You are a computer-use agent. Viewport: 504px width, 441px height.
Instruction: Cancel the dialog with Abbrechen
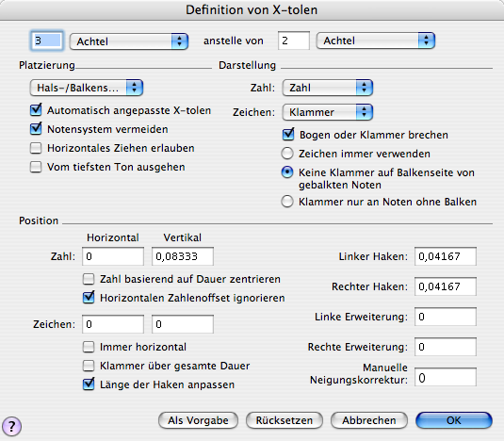click(369, 420)
